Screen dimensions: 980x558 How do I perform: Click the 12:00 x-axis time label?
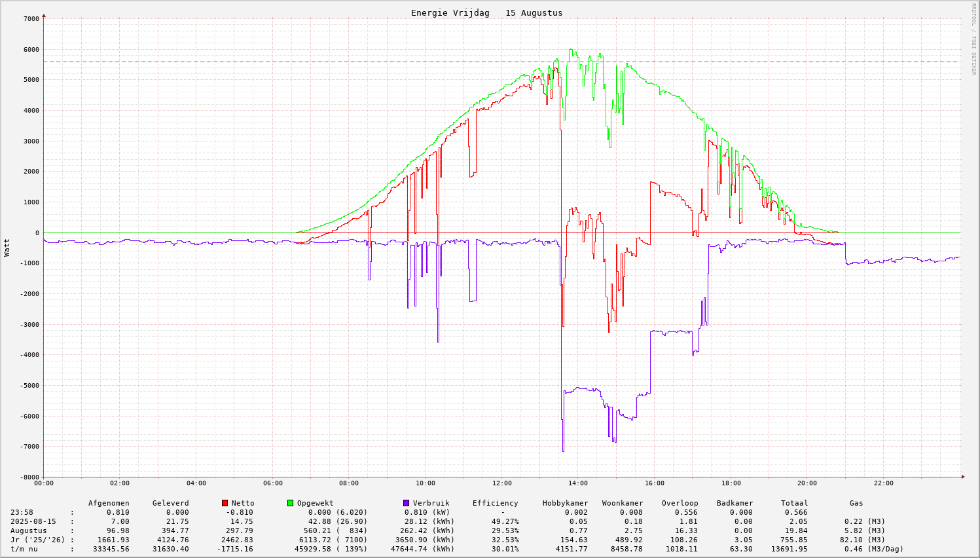tap(501, 483)
